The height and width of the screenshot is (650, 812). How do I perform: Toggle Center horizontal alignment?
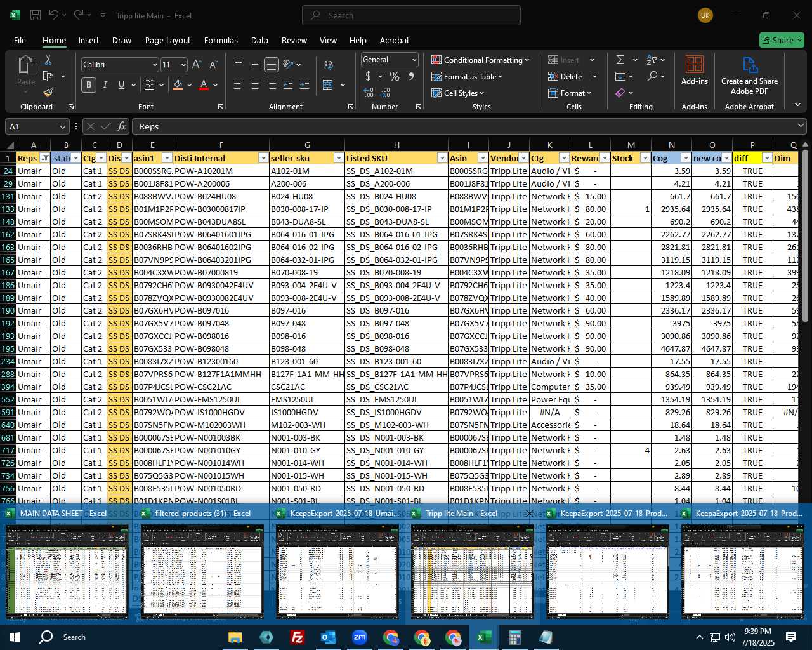(255, 84)
